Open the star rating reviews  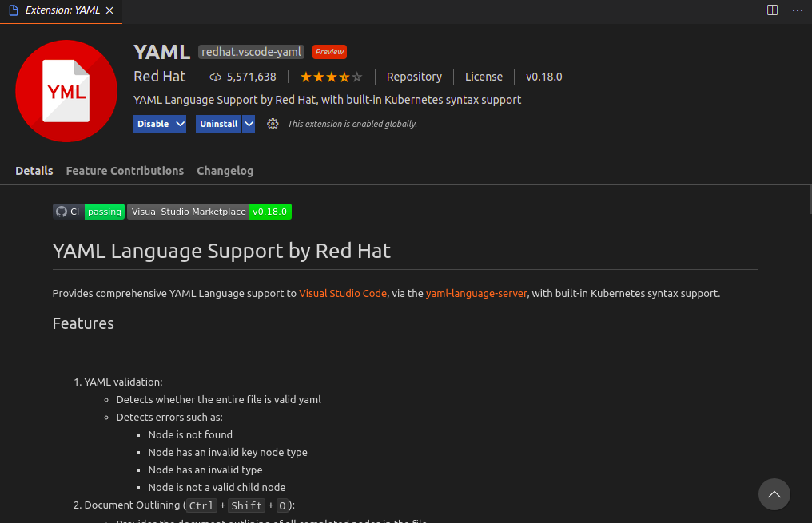[x=332, y=77]
